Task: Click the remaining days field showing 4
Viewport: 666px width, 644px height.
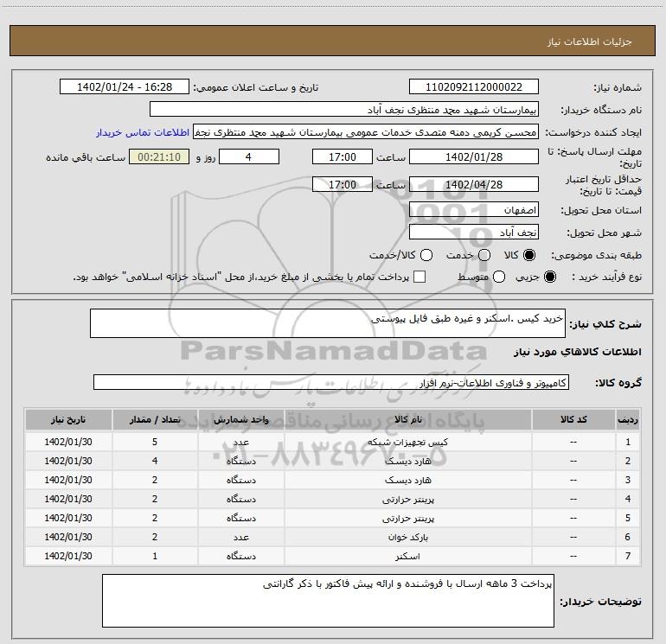Action: pyautogui.click(x=249, y=157)
